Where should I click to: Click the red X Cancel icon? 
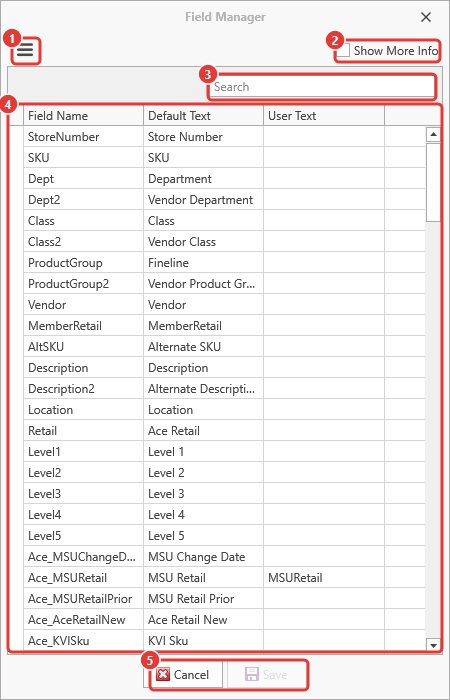pos(163,674)
